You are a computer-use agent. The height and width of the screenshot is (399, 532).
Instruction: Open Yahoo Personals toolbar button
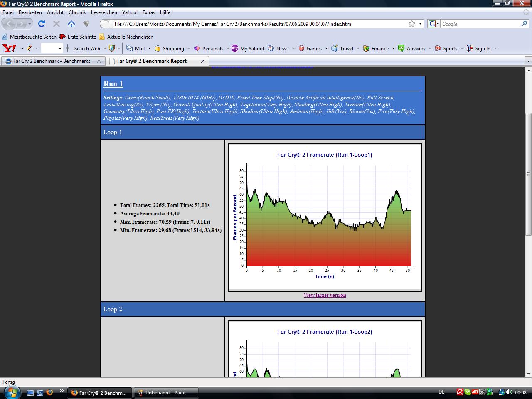tap(209, 48)
